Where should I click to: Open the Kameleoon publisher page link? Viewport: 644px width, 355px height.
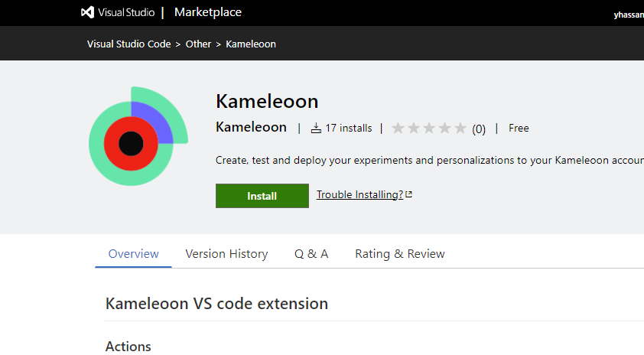[251, 128]
